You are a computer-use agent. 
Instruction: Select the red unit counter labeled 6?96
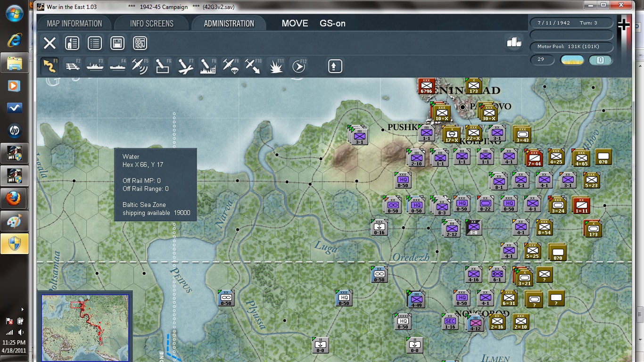426,86
